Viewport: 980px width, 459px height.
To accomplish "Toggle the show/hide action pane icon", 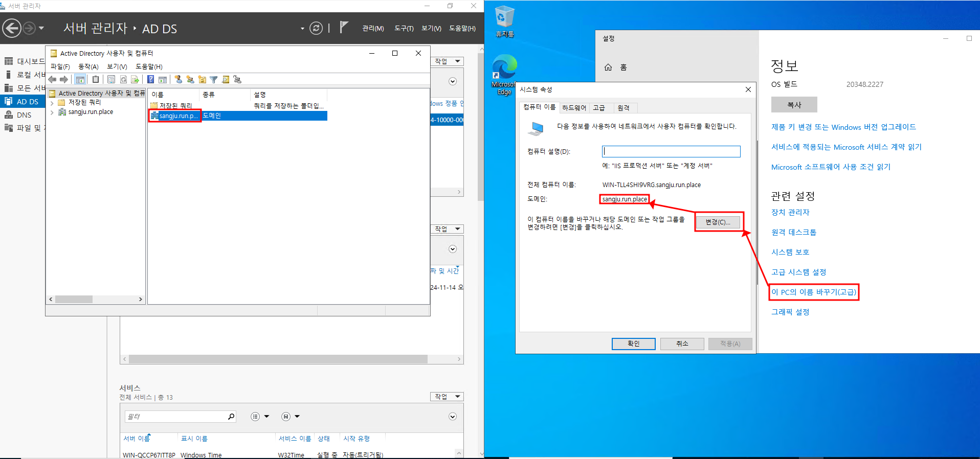I will tap(163, 79).
